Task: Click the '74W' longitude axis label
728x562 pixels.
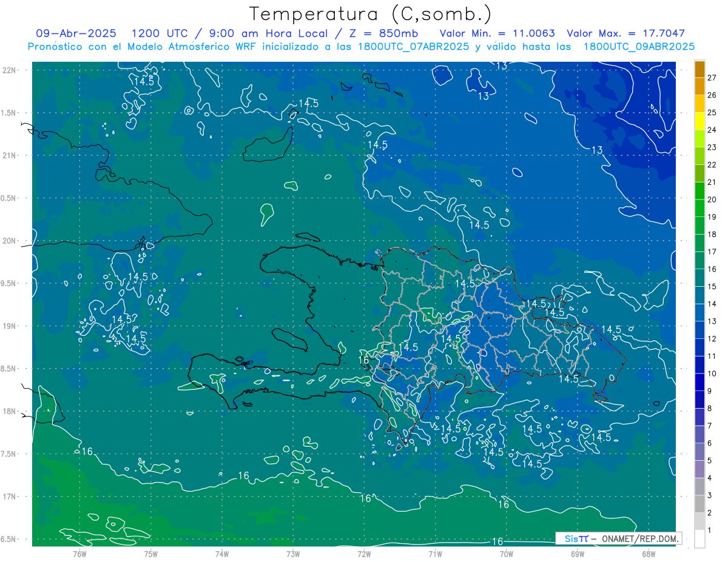Action: (x=222, y=554)
